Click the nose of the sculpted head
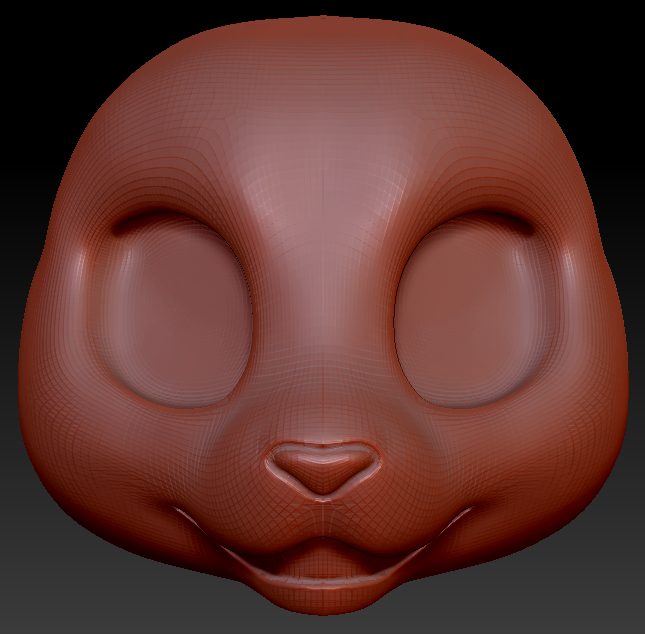 click(323, 469)
